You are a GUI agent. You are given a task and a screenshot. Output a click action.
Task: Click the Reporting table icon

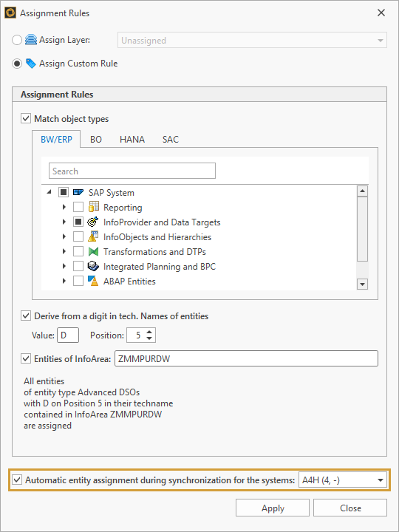click(x=93, y=207)
